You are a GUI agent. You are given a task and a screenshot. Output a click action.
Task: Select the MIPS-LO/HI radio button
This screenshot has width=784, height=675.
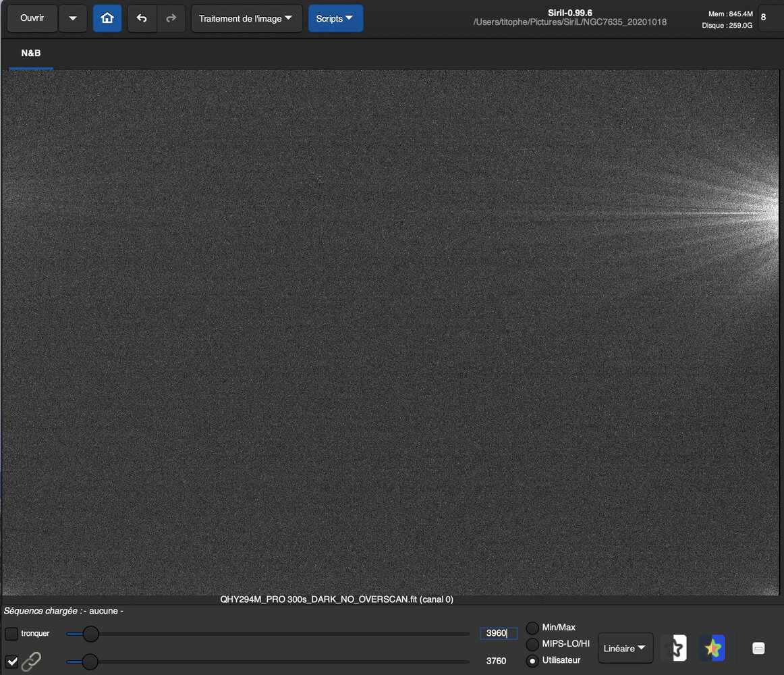point(532,644)
